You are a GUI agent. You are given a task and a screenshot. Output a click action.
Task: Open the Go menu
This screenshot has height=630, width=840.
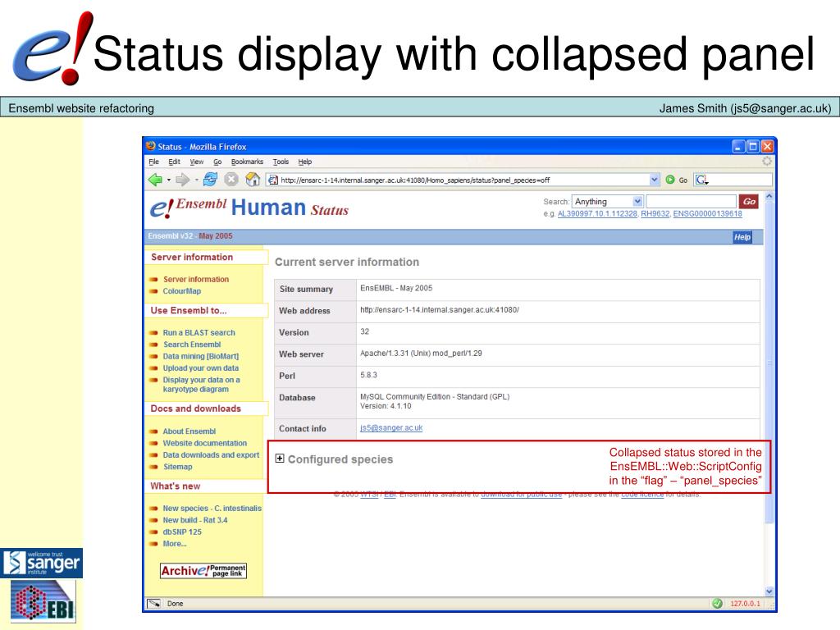coord(217,162)
